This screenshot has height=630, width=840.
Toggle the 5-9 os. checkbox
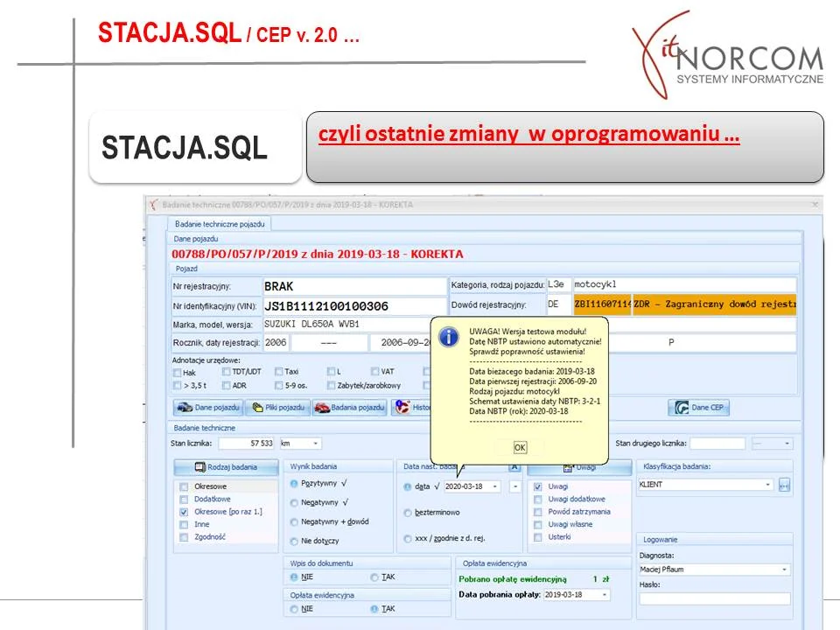pos(278,386)
